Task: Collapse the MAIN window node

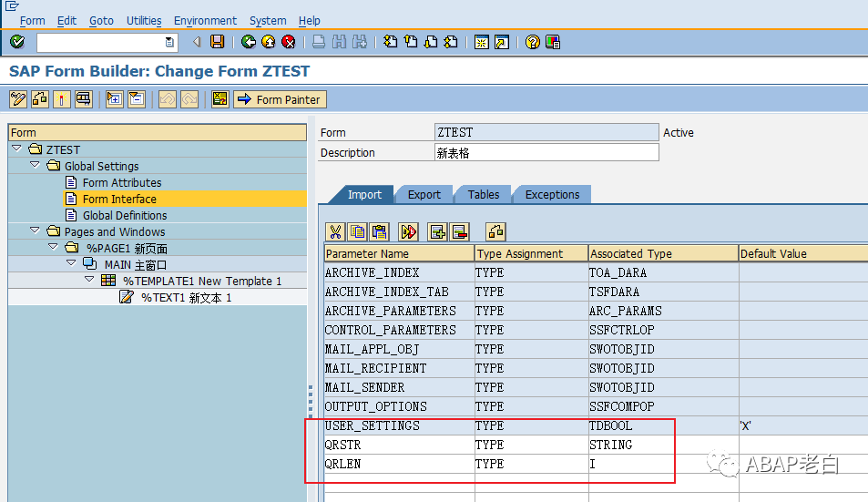Action: tap(71, 263)
